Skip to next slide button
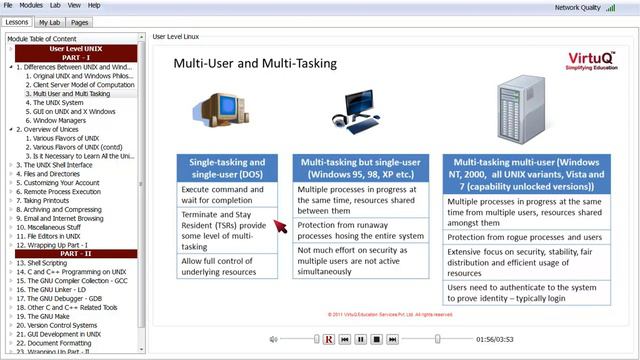Screen dimensions: 640x360 click(x=392, y=339)
